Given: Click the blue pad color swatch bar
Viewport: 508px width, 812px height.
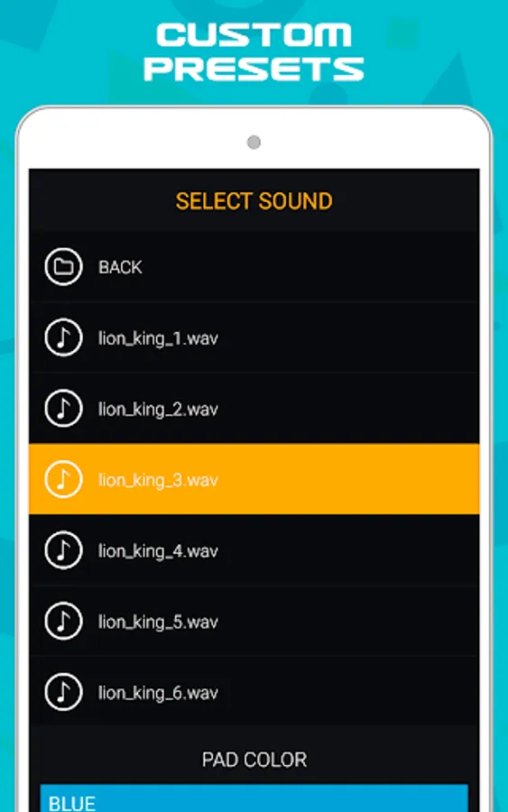Looking at the screenshot, I should 254,798.
